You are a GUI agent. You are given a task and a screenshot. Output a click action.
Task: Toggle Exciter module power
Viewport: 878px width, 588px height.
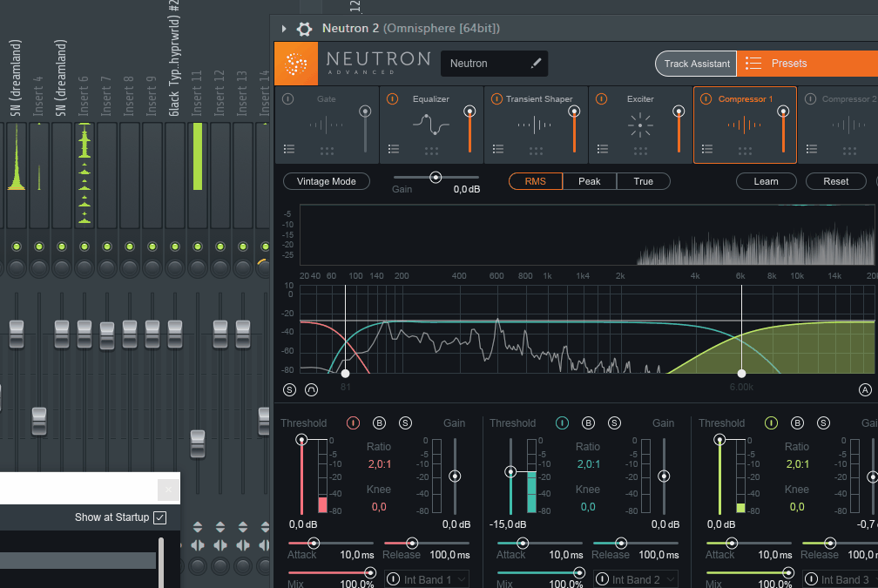(601, 99)
